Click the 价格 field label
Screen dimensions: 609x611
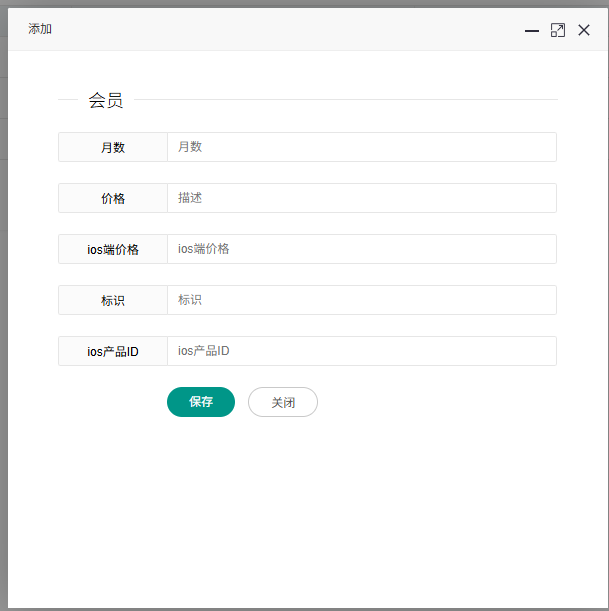[113, 198]
